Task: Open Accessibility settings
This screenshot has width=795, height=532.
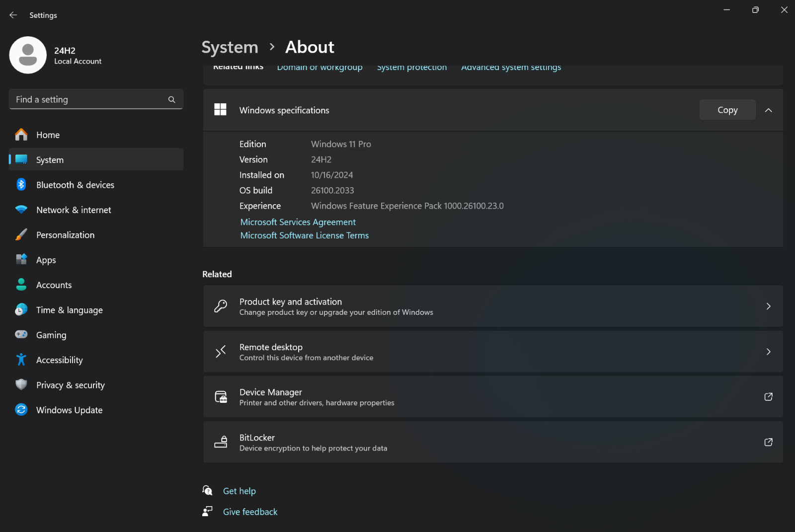Action: 96,360
